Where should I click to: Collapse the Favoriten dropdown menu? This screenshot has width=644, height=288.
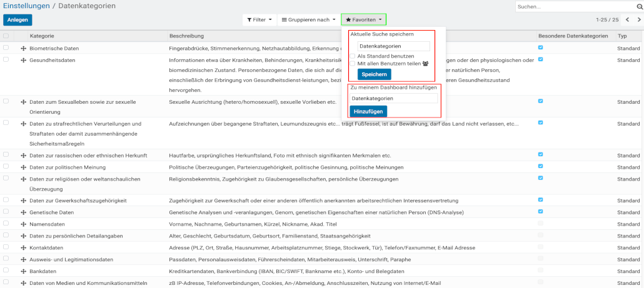(363, 20)
